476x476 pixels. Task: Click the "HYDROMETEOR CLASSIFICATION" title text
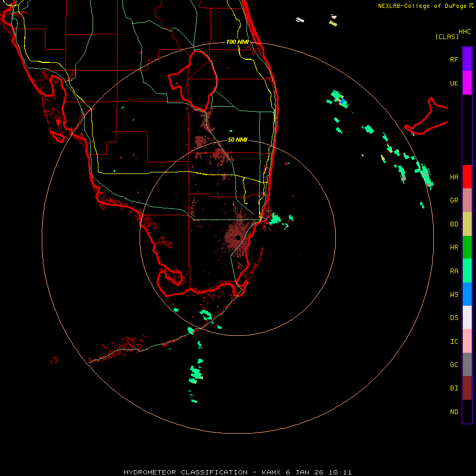pyautogui.click(x=186, y=472)
